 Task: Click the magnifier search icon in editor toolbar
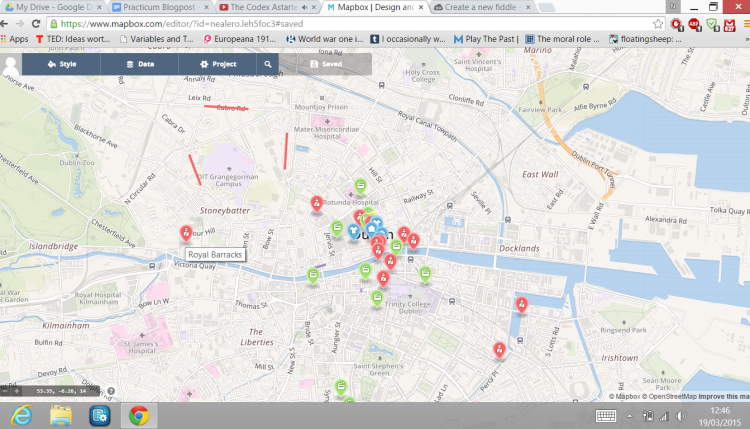[x=268, y=64]
